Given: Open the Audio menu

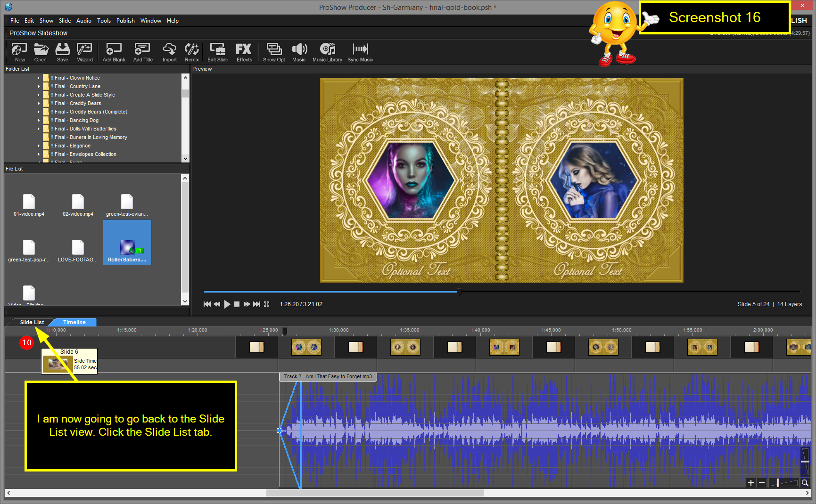Looking at the screenshot, I should (84, 21).
